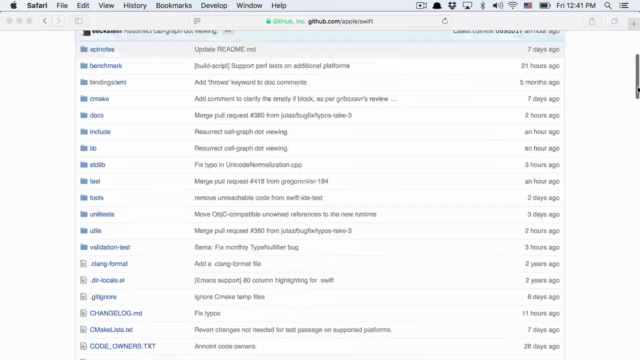Click the folder icon beside apinotes

(x=84, y=49)
